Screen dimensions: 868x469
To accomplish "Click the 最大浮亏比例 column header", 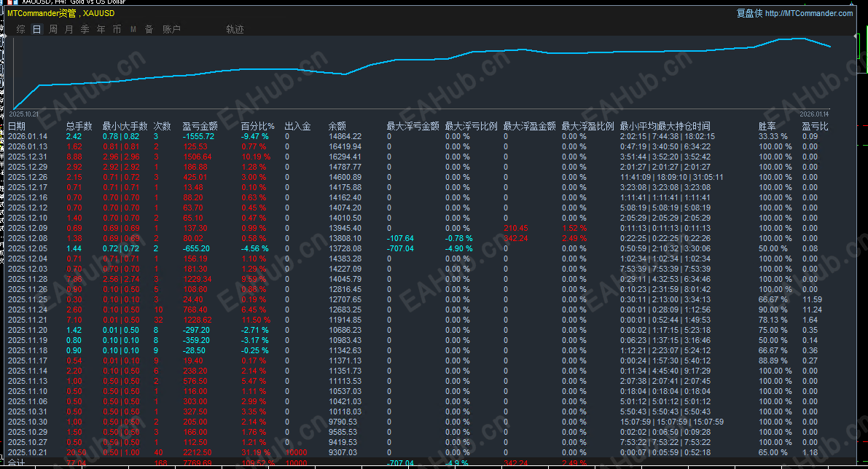I will pos(471,126).
